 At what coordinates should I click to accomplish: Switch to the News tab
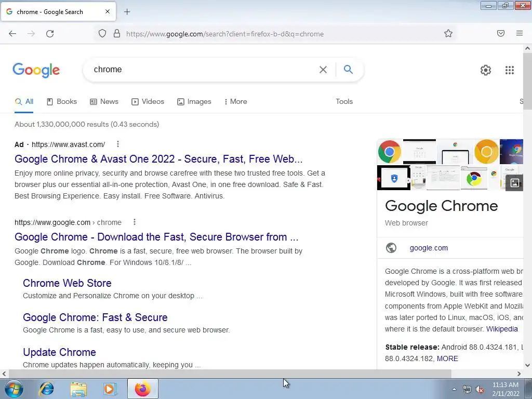click(104, 101)
